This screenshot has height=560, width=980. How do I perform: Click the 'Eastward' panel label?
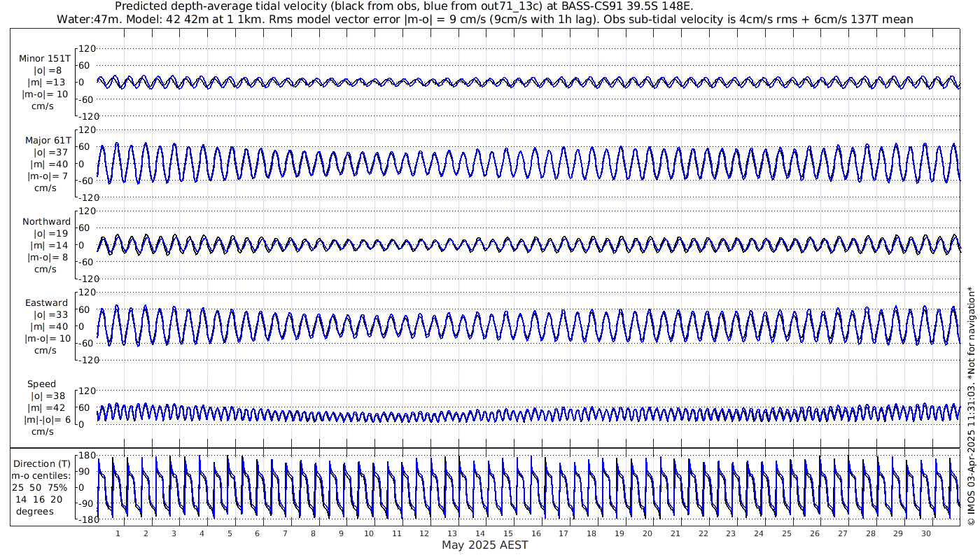point(47,303)
